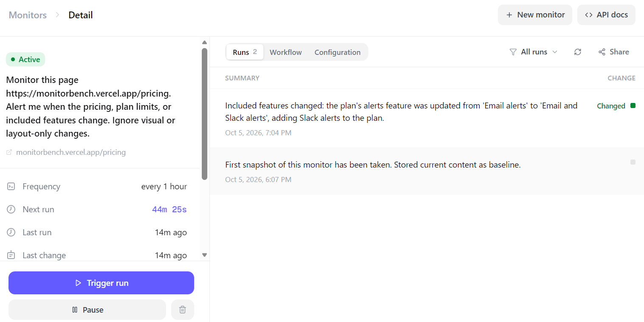
Task: Click the Last run clock icon
Action: 11,232
